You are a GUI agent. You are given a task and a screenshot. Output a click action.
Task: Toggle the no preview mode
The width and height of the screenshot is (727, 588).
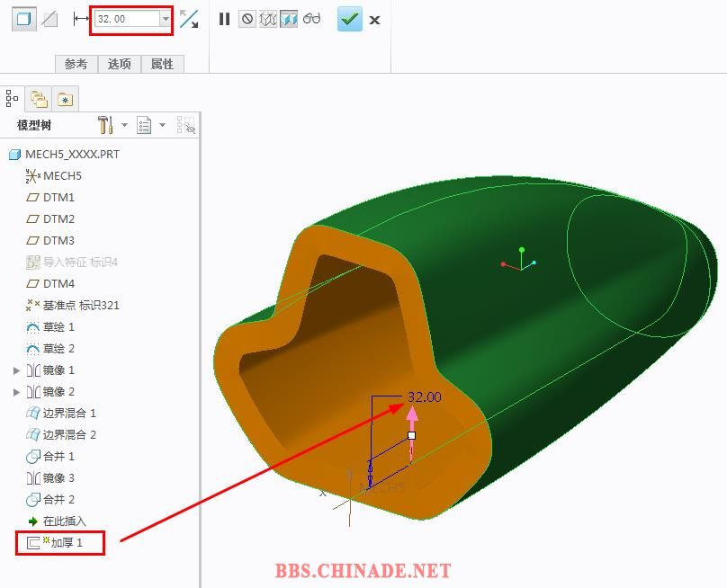(x=247, y=19)
